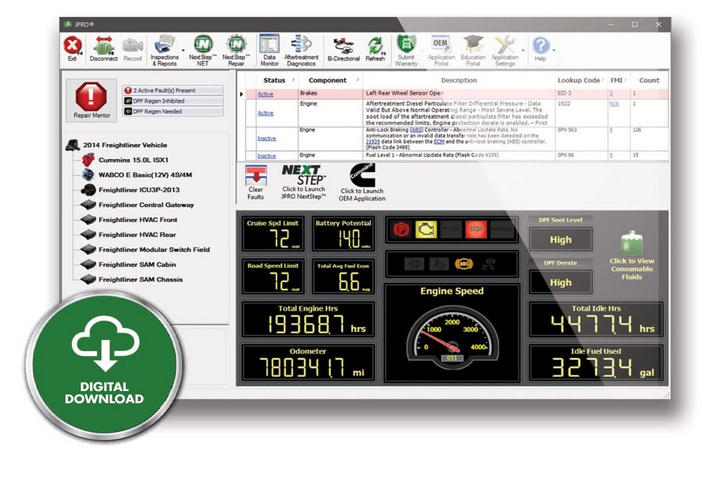Click the Description column header
Viewport: 713px width, 482px height.
coord(459,80)
